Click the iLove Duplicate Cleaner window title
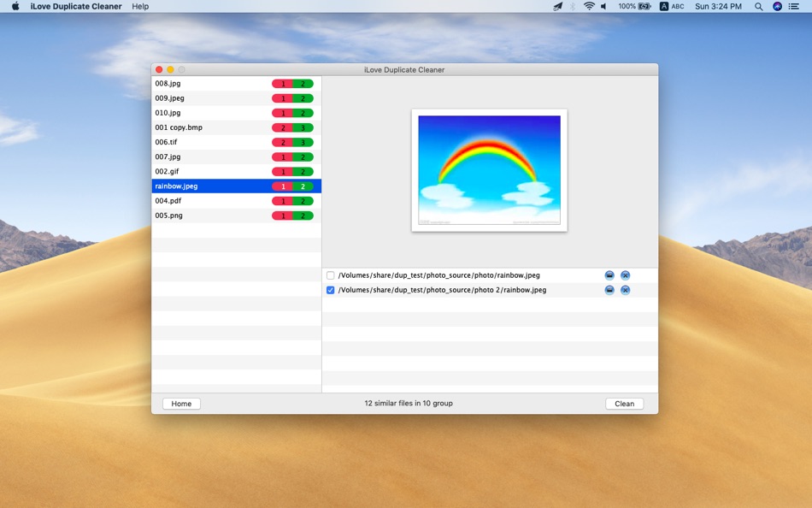Screen dimensions: 812x508 [404, 69]
